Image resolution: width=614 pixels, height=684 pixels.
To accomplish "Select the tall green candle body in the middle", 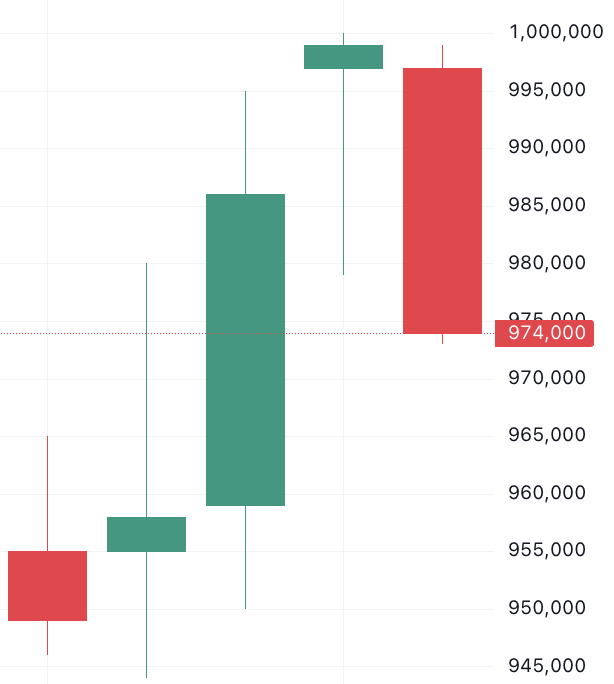I will tap(245, 349).
